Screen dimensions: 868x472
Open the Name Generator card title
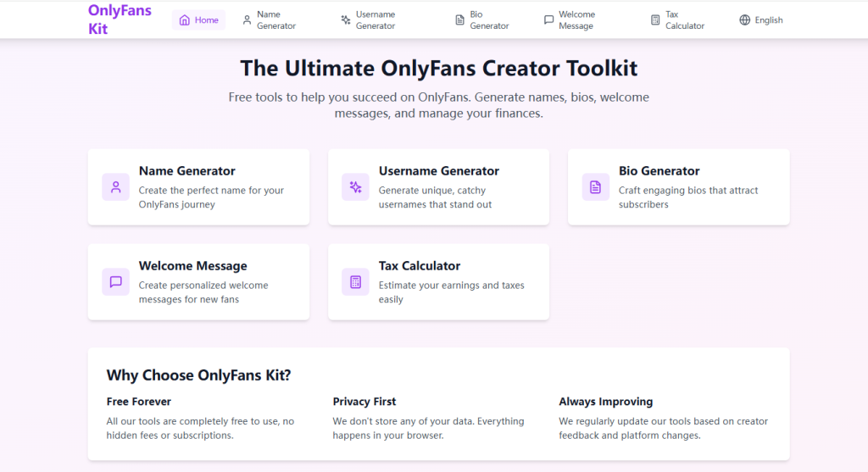pyautogui.click(x=186, y=171)
